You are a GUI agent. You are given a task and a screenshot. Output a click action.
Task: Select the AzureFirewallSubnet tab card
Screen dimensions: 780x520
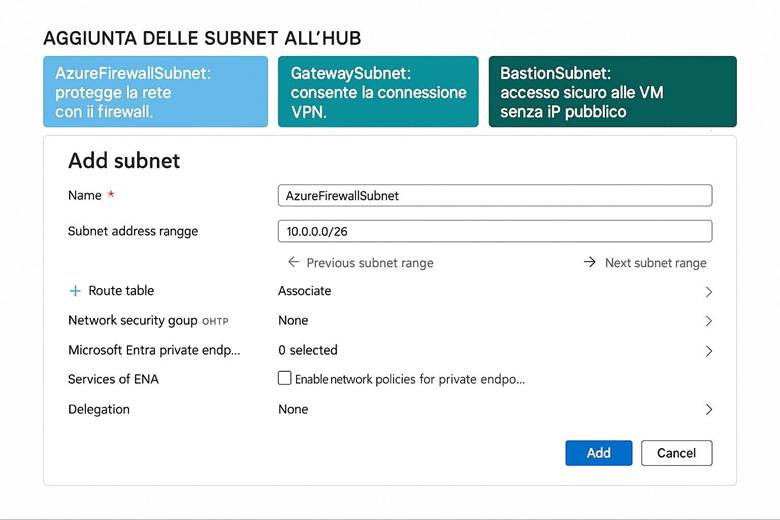pyautogui.click(x=155, y=91)
